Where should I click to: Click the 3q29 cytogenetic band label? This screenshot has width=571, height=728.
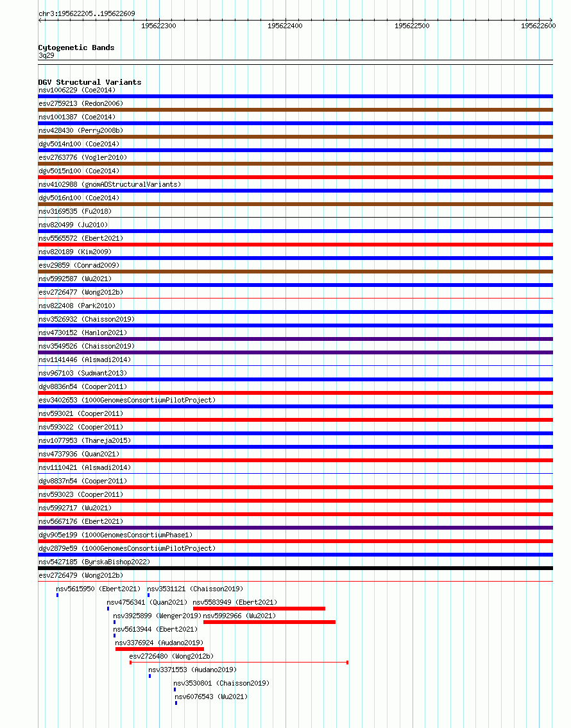[46, 55]
